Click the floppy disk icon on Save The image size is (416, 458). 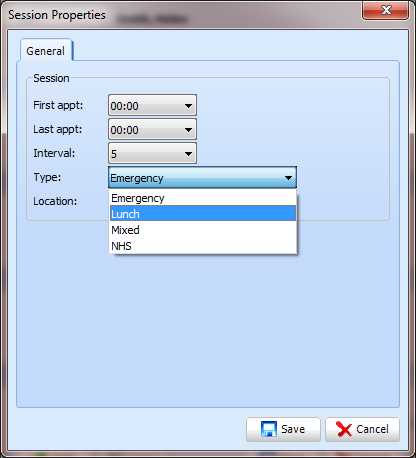pyautogui.click(x=269, y=429)
